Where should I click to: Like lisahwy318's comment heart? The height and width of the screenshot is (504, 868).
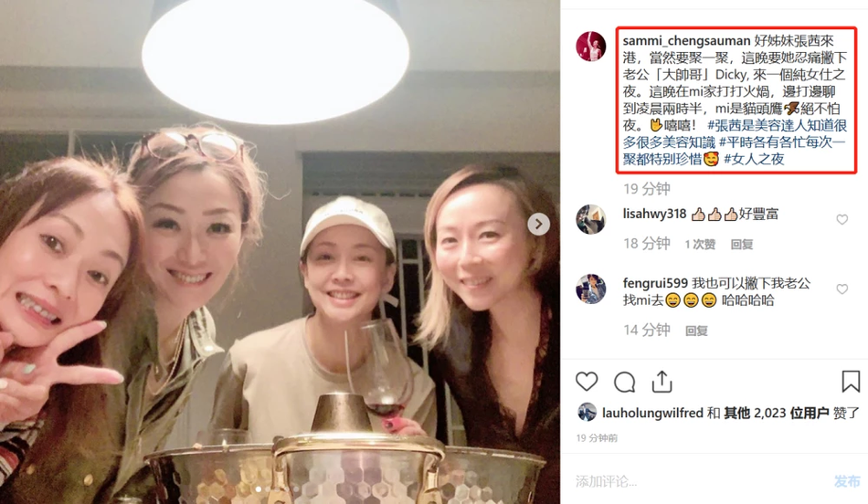842,220
